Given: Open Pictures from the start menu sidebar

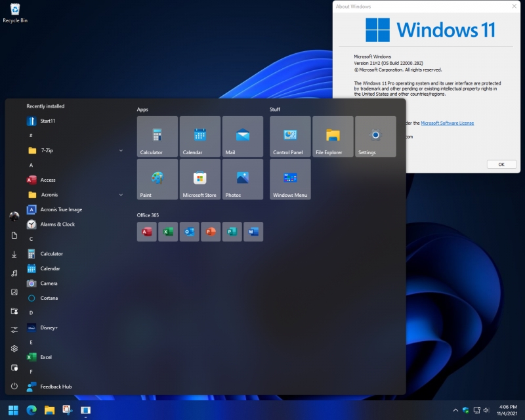Looking at the screenshot, I should pyautogui.click(x=14, y=292).
